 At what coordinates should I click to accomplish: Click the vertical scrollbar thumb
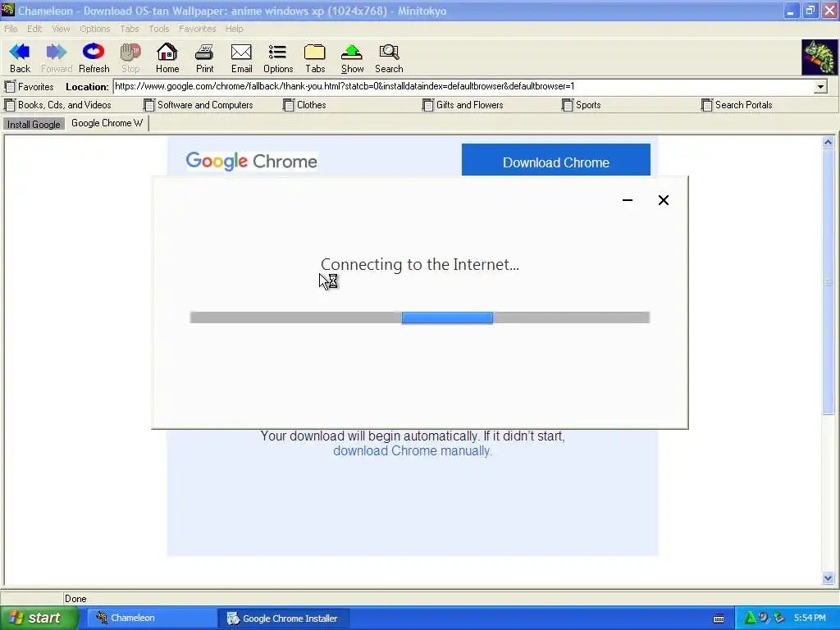click(x=828, y=281)
